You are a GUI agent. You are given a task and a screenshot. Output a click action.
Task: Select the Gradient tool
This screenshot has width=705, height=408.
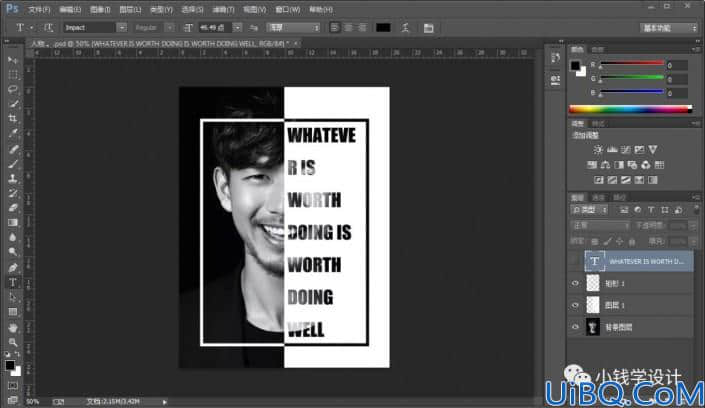[x=13, y=222]
